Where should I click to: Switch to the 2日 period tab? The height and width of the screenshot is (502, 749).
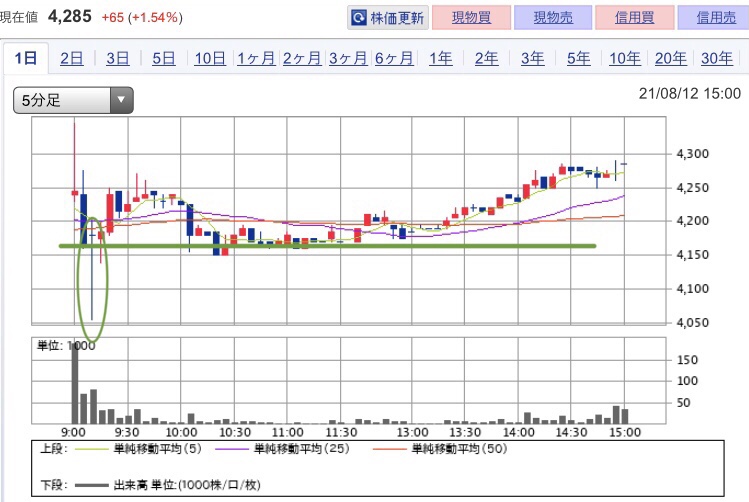coord(72,58)
